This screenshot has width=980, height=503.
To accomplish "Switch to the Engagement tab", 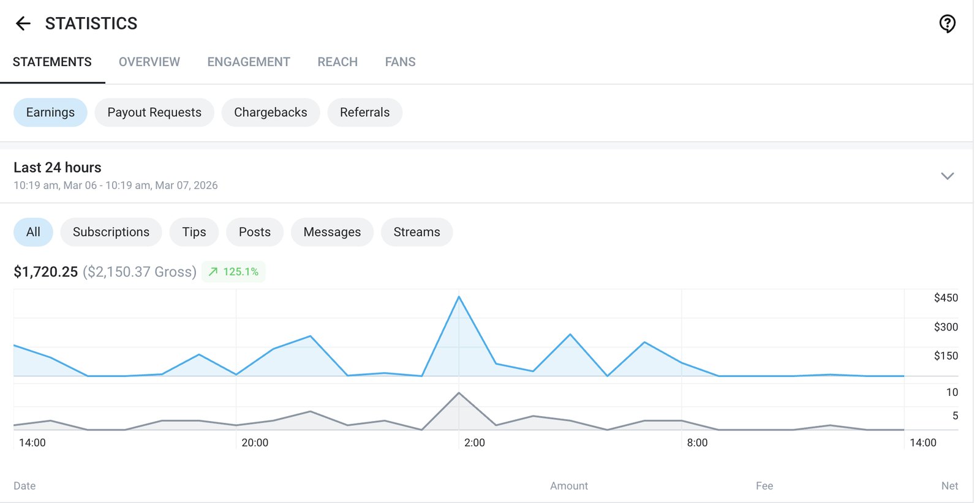I will (249, 62).
